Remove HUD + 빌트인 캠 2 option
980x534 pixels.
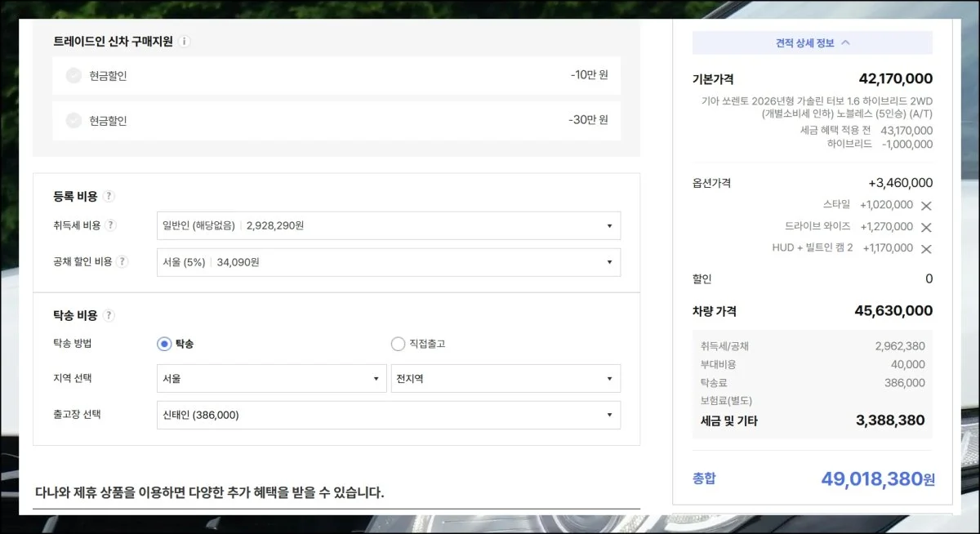point(926,249)
